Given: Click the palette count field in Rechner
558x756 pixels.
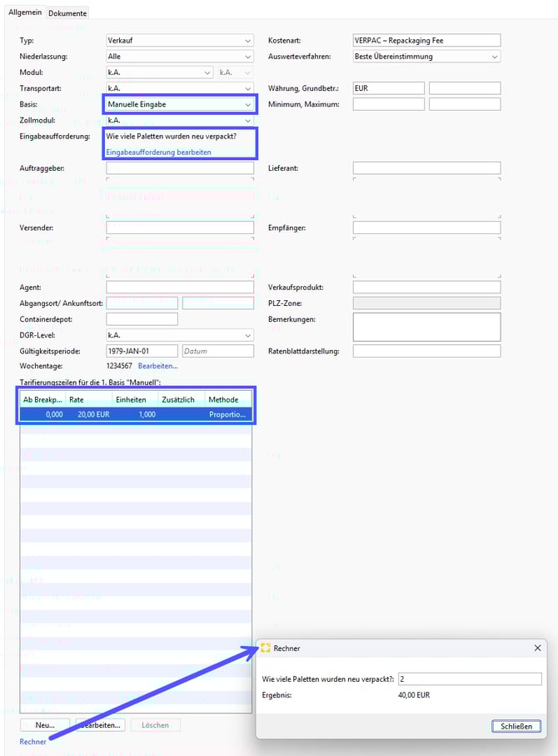Looking at the screenshot, I should (470, 678).
